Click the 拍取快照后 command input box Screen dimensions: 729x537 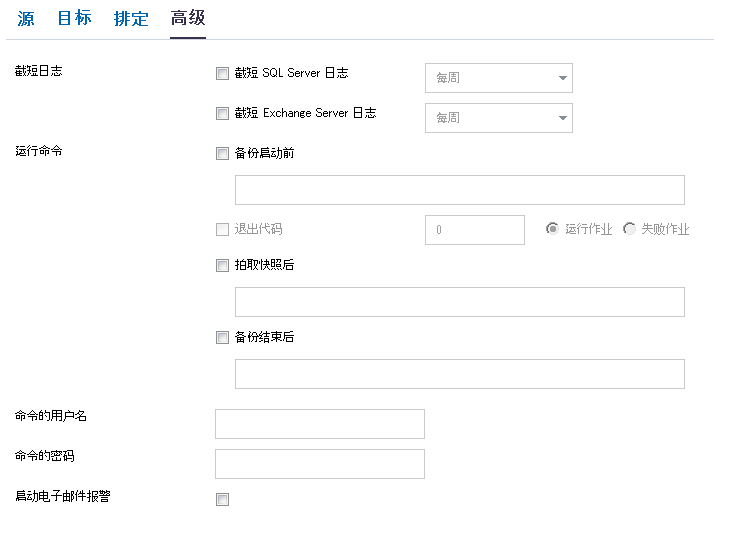[460, 302]
